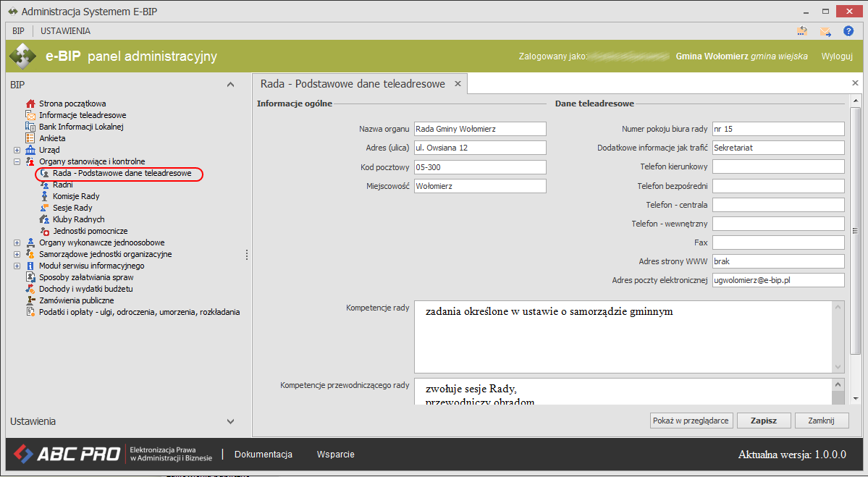This screenshot has width=868, height=477.
Task: Click the Adres strony WWW field
Action: coord(778,261)
